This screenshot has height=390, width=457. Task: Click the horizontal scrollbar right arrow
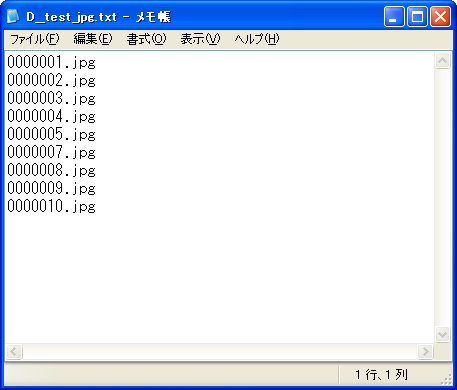[425, 351]
